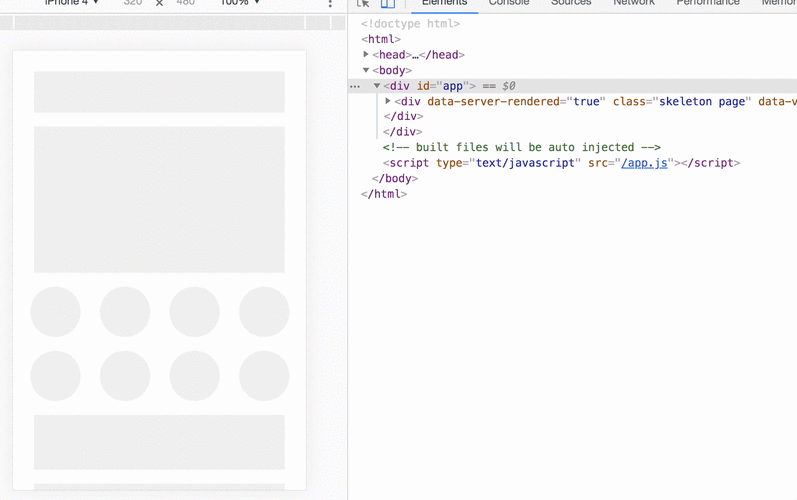Open the 100% zoom dropdown

point(239,3)
